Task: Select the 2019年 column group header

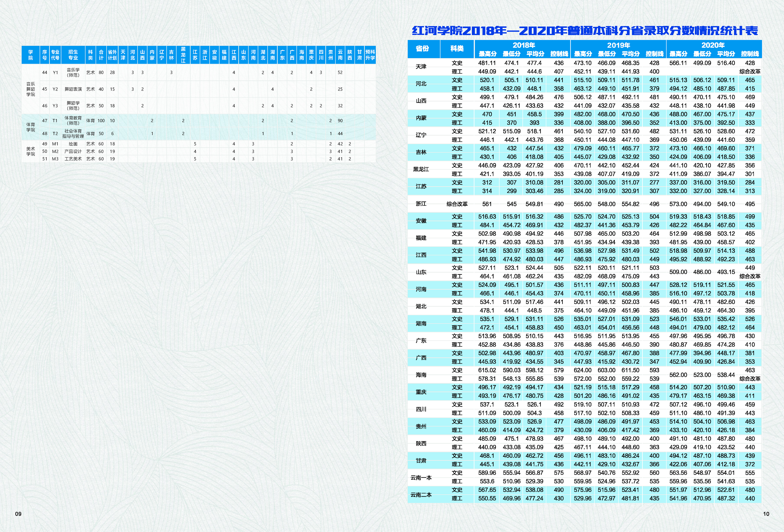Action: [618, 45]
